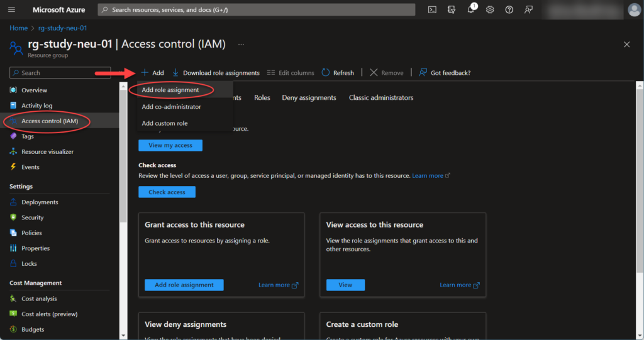Open Learn more link in Grant access card
644x340 pixels.
point(278,285)
